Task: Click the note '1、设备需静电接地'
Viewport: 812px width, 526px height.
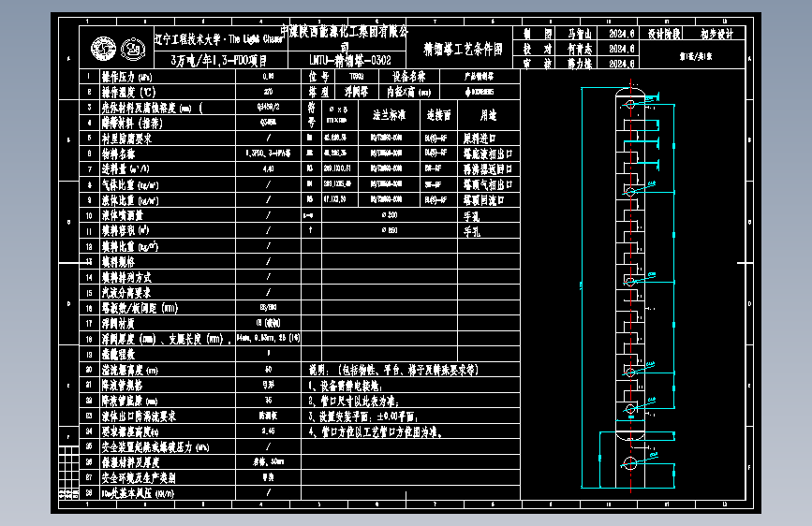Action: [x=346, y=386]
